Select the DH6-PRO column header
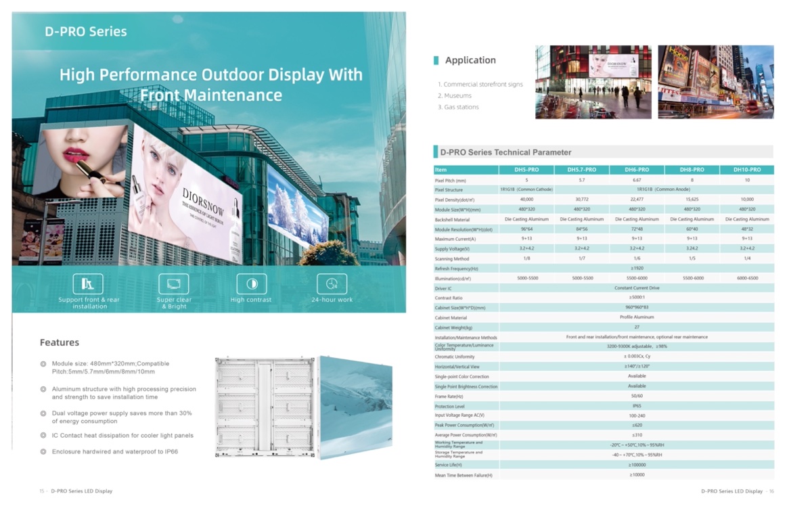This screenshot has height=521, width=812. [x=637, y=170]
